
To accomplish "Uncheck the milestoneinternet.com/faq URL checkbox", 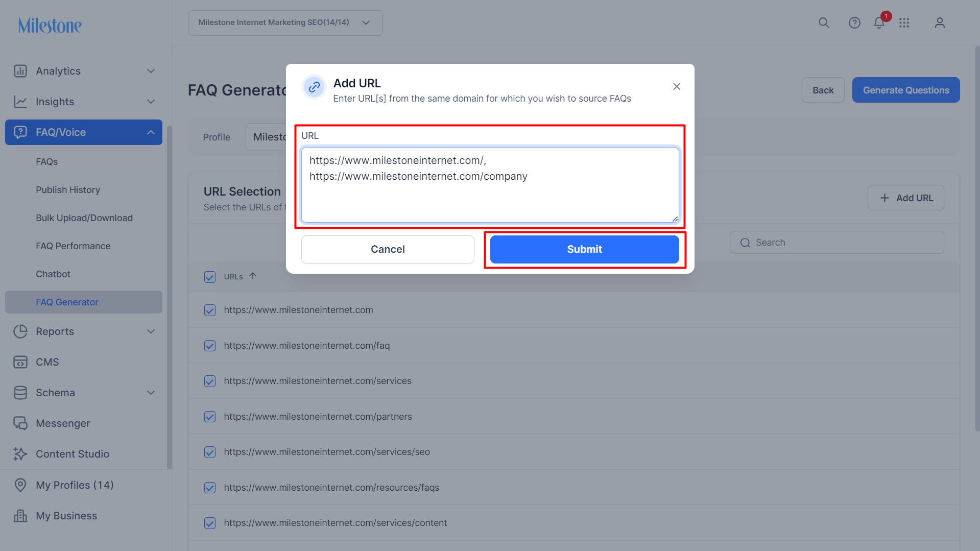I will point(210,346).
